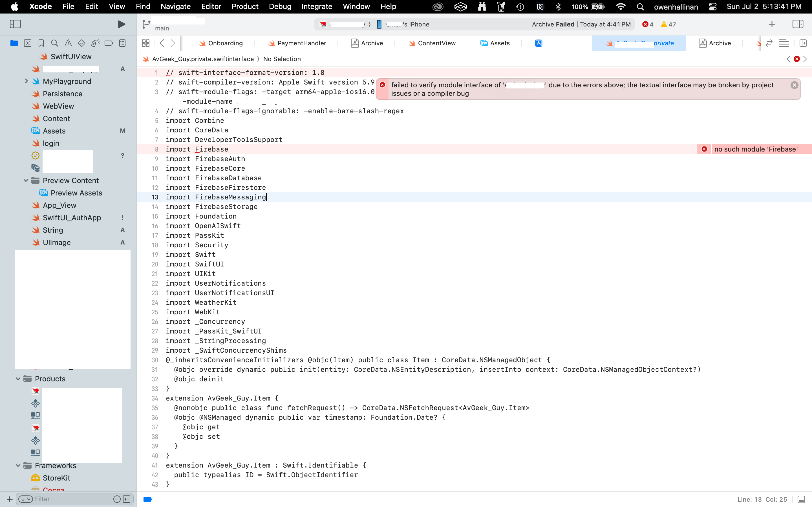
Task: Toggle the right inspector panel
Action: (798, 24)
